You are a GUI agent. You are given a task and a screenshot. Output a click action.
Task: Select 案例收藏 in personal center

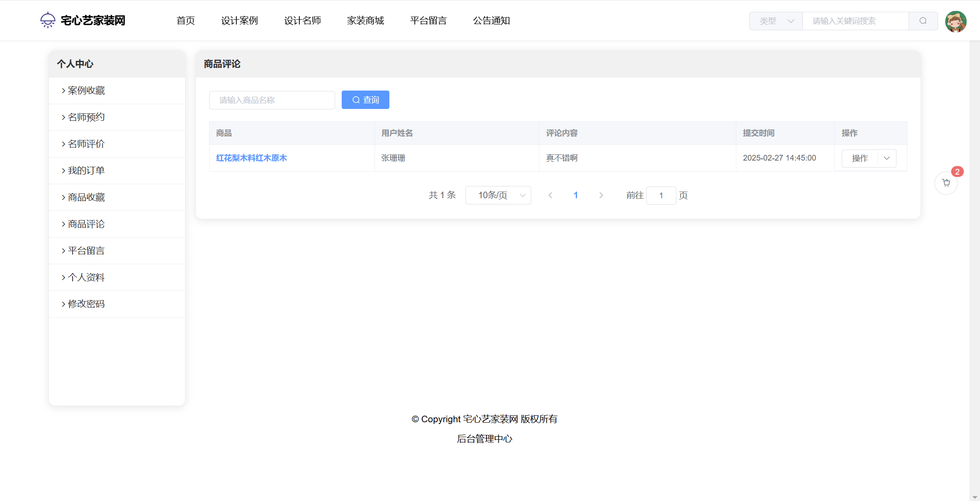tap(86, 91)
